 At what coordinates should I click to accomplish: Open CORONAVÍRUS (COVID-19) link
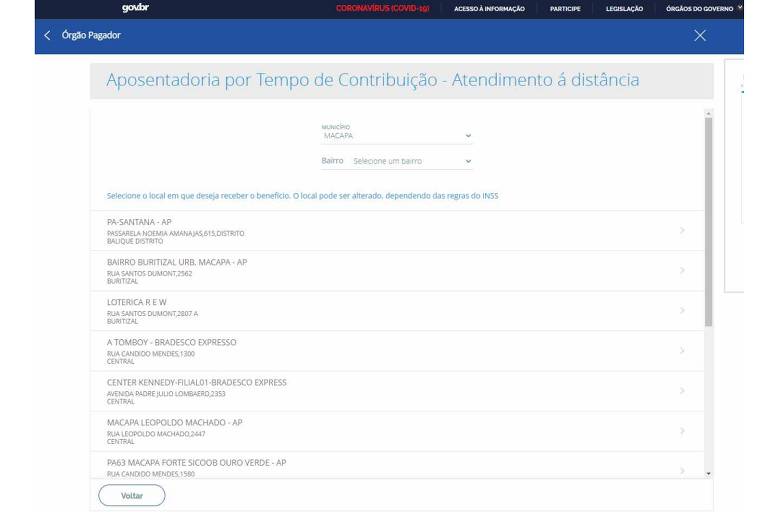[x=383, y=8]
